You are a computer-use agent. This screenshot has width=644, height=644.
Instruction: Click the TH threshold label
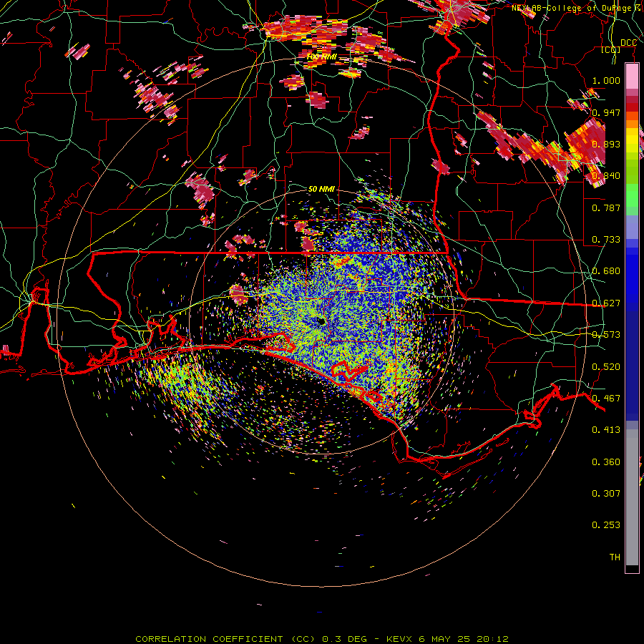click(x=615, y=557)
